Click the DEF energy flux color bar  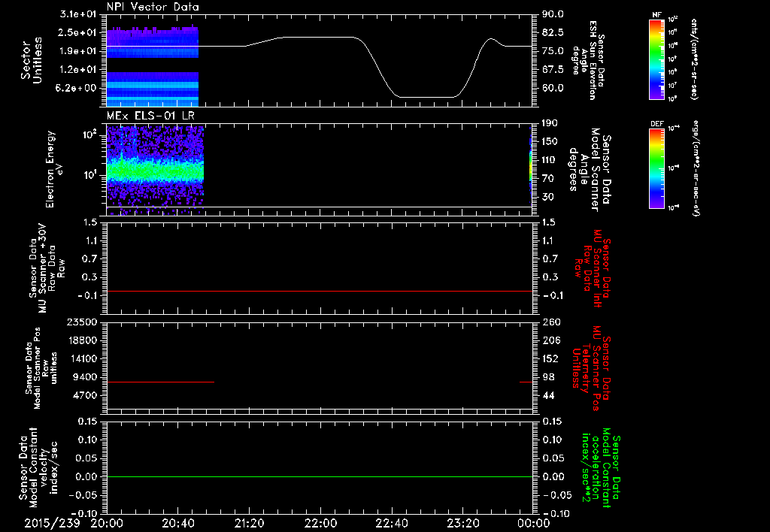(656, 168)
